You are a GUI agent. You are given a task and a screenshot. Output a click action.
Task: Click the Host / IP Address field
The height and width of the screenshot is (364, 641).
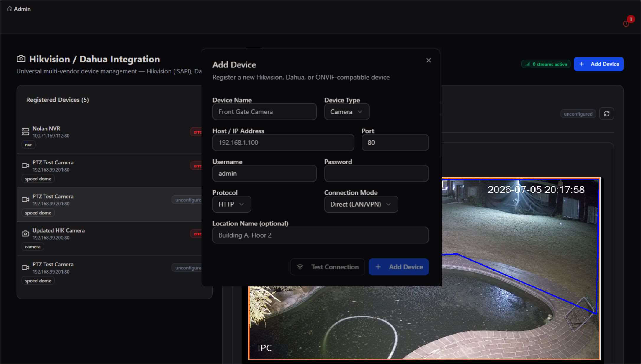(x=283, y=143)
